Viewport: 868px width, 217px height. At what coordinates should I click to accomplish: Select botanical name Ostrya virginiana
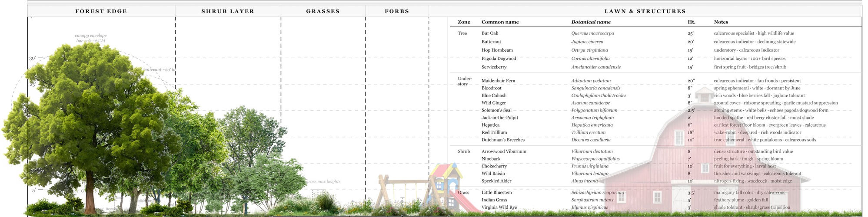590,50
